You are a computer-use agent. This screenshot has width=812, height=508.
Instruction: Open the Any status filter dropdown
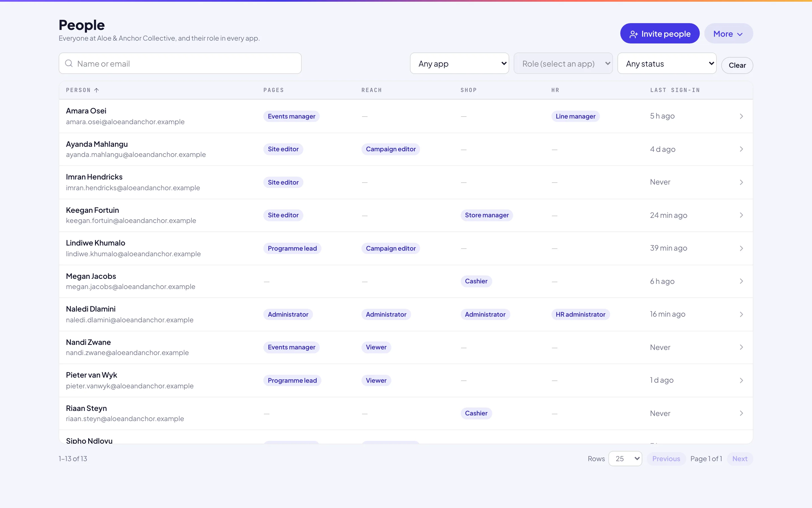click(x=667, y=63)
